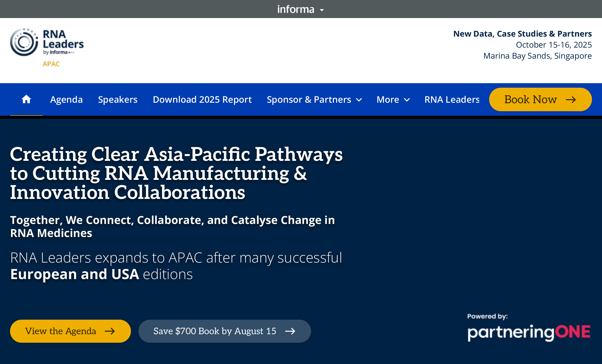Image resolution: width=602 pixels, height=364 pixels.
Task: Click the 'October 15-16, 2025' date text
Action: [554, 45]
